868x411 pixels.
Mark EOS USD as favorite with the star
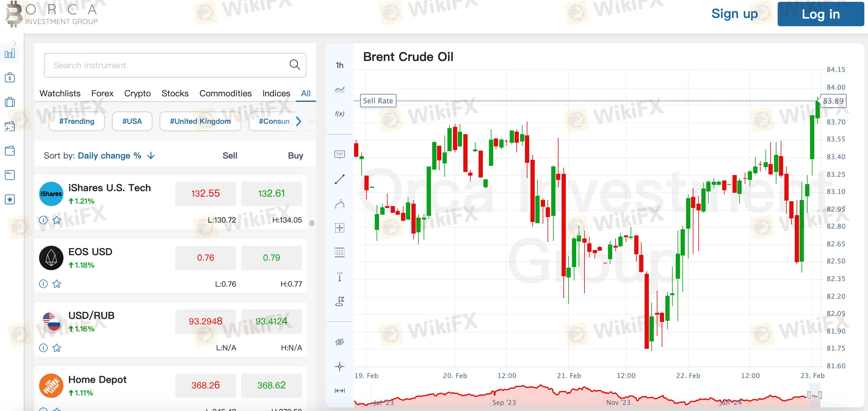(57, 284)
